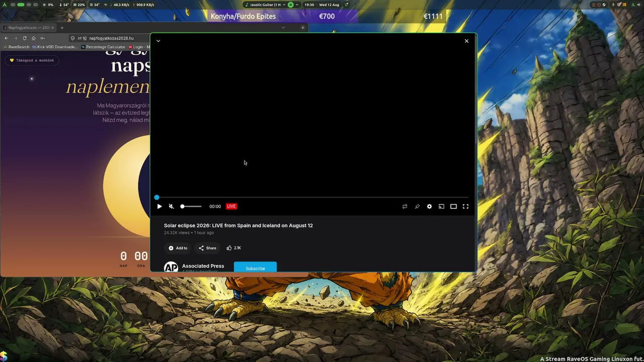This screenshot has height=362, width=644.
Task: Click the video title about Solar eclipse 2026
Action: point(238,225)
